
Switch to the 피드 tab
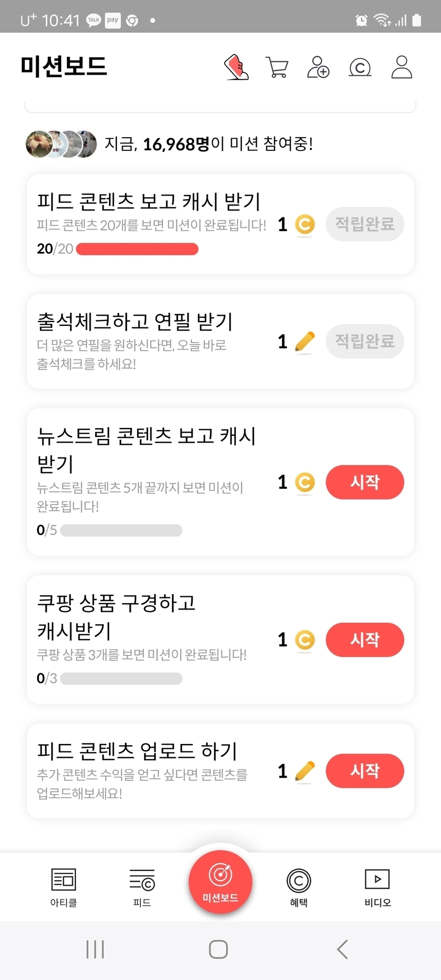142,887
